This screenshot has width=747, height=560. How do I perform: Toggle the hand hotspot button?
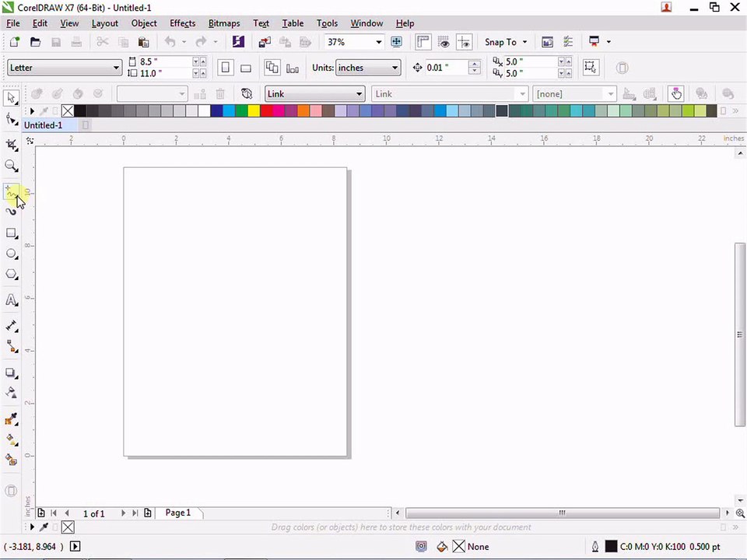click(676, 94)
